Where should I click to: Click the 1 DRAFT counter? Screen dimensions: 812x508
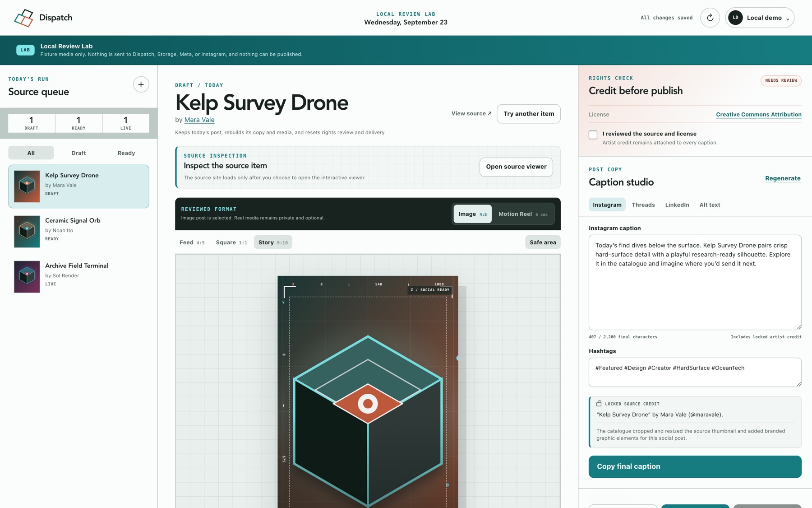[31, 123]
